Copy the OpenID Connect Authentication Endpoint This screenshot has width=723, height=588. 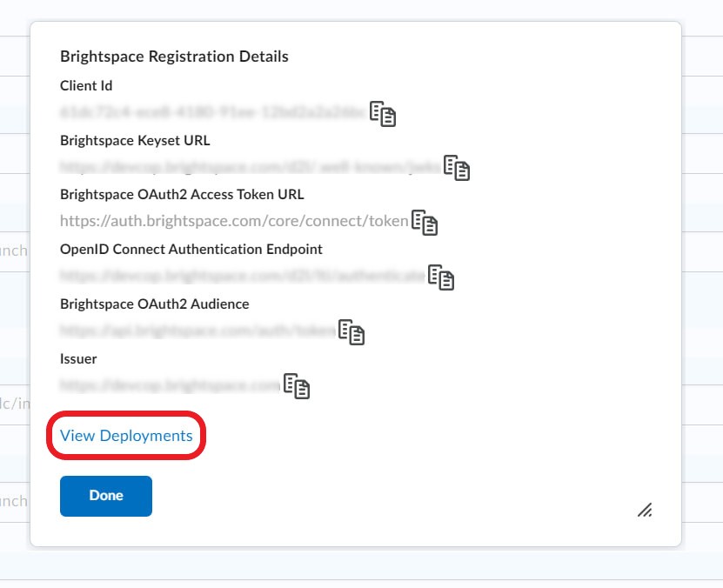pyautogui.click(x=441, y=277)
